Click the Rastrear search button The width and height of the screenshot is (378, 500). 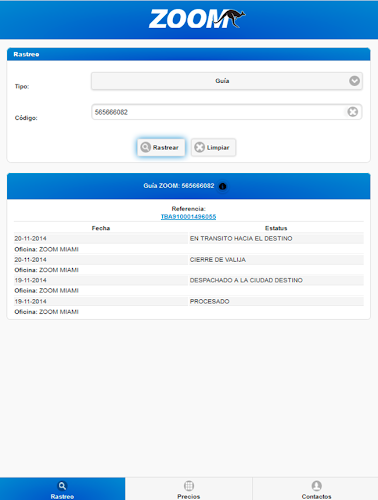(x=161, y=147)
